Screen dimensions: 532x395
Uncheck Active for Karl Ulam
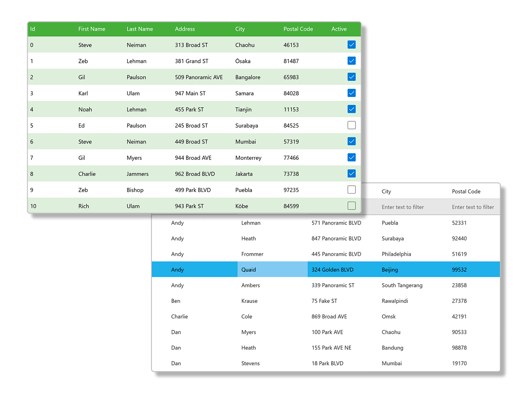[x=351, y=93]
